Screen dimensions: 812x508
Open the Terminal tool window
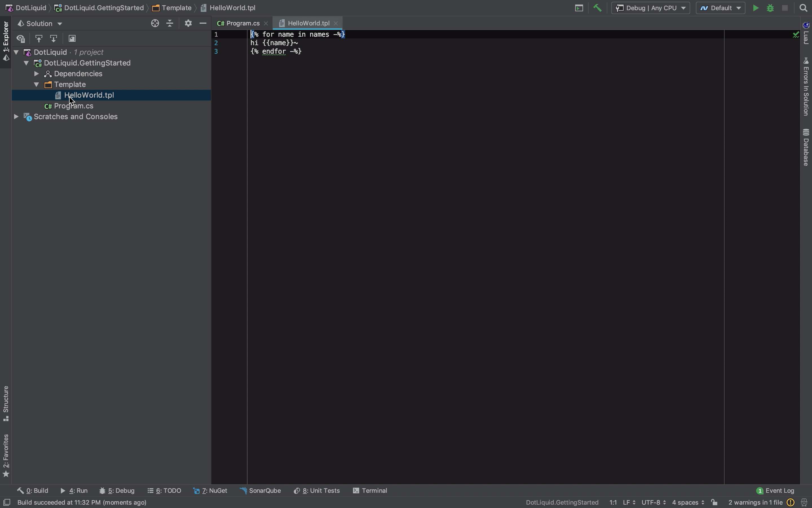coord(370,491)
